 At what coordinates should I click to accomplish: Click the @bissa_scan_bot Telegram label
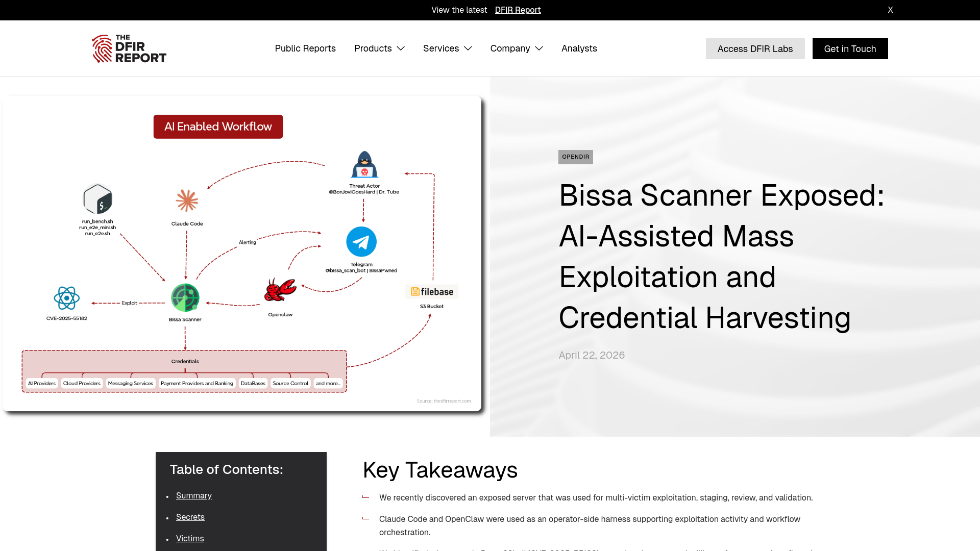tap(361, 270)
